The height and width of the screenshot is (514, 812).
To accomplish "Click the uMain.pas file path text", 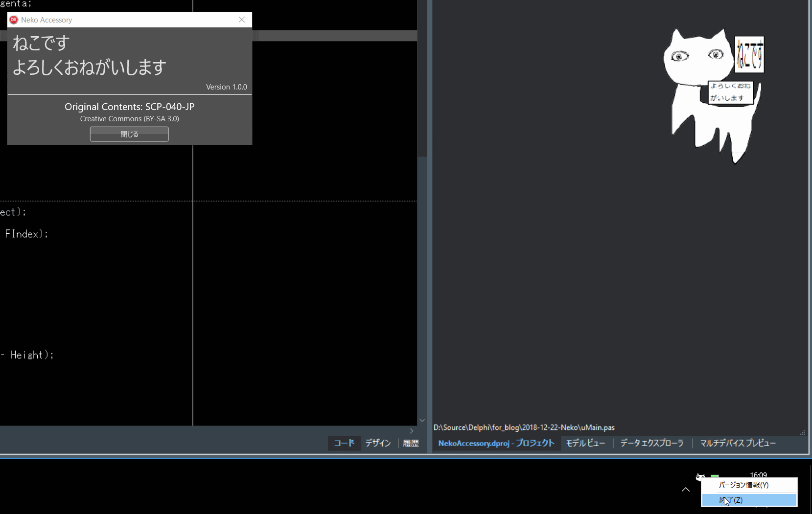I will click(x=524, y=427).
